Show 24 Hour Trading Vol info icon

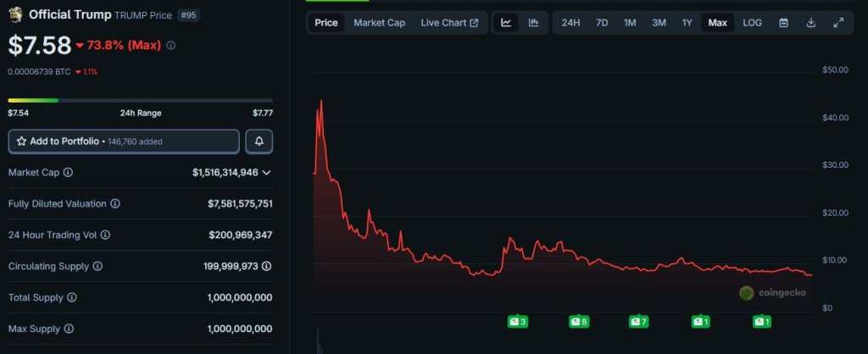[105, 235]
